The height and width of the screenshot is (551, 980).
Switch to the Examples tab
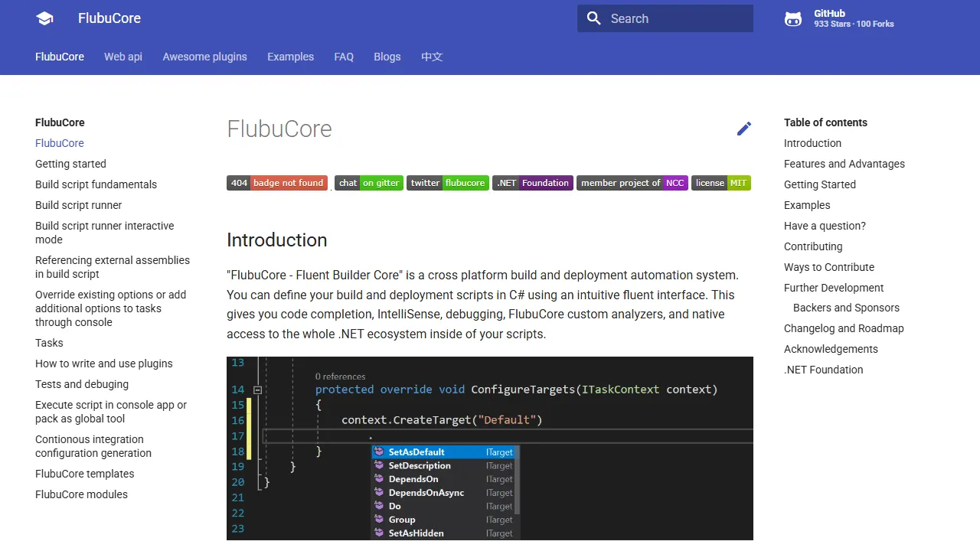point(290,57)
